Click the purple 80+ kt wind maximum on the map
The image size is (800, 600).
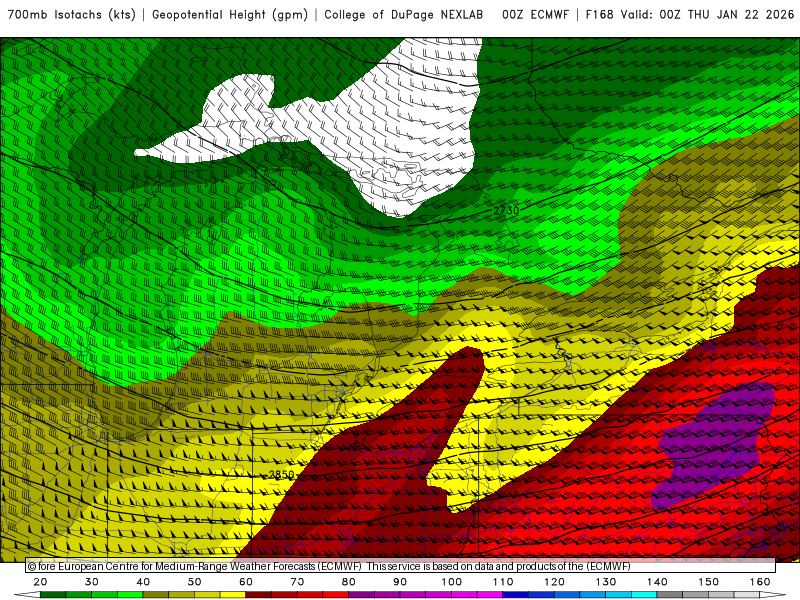click(x=714, y=446)
